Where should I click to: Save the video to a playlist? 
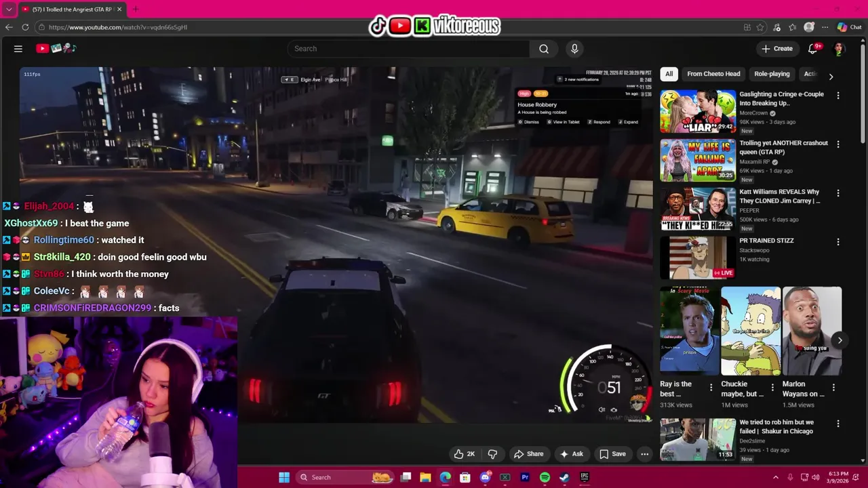click(x=612, y=454)
